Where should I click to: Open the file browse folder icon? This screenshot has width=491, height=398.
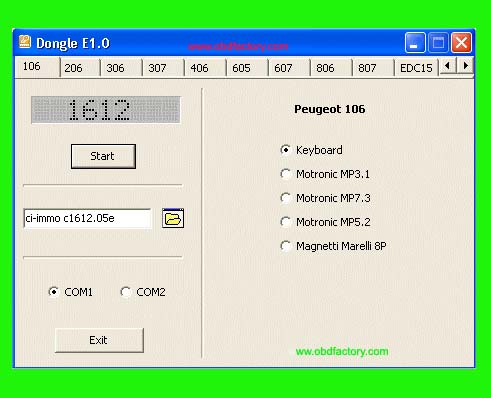tap(173, 218)
